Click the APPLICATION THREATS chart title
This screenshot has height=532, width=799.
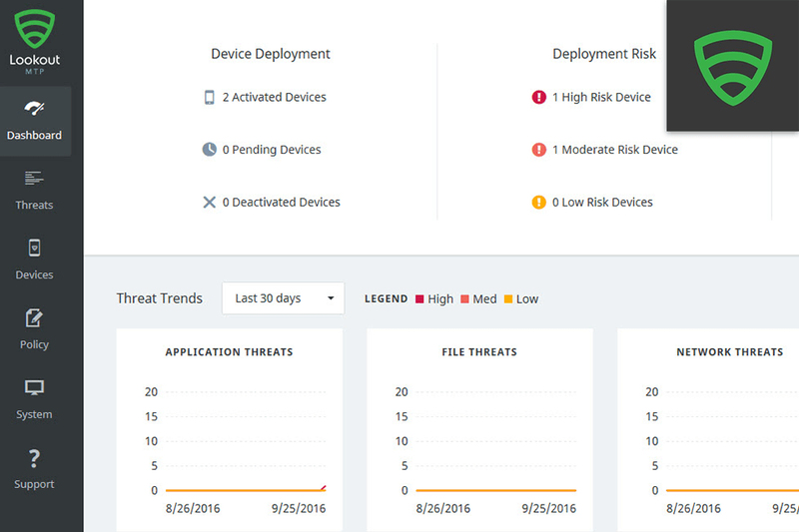point(230,352)
